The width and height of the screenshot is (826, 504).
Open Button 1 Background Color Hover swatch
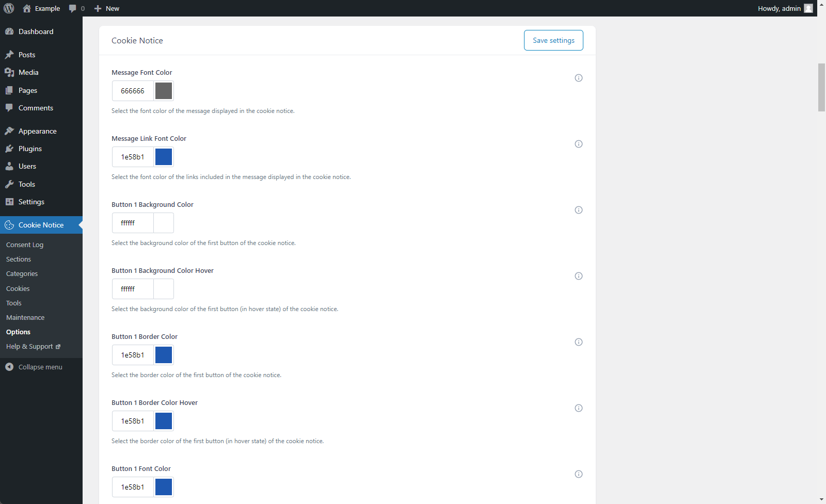[164, 289]
